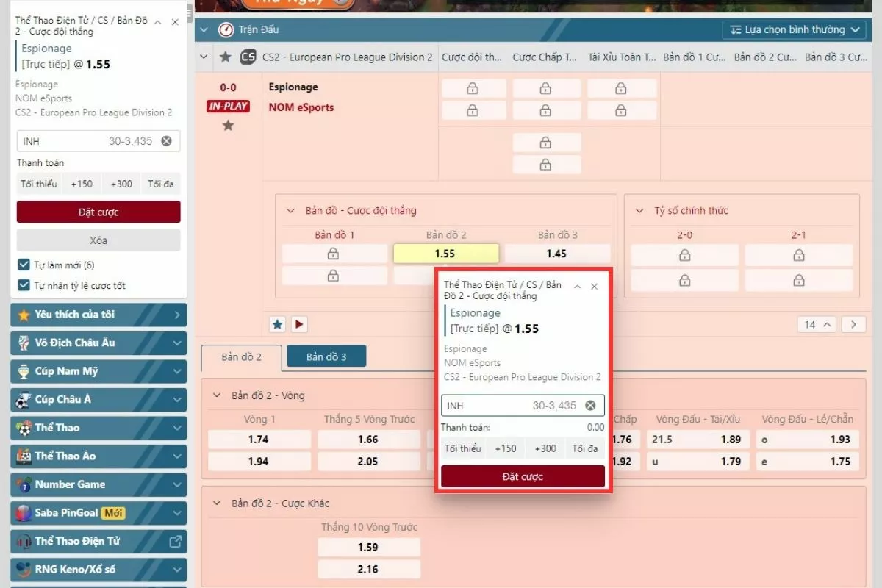Click locked 2-0 top score cell

(x=684, y=255)
